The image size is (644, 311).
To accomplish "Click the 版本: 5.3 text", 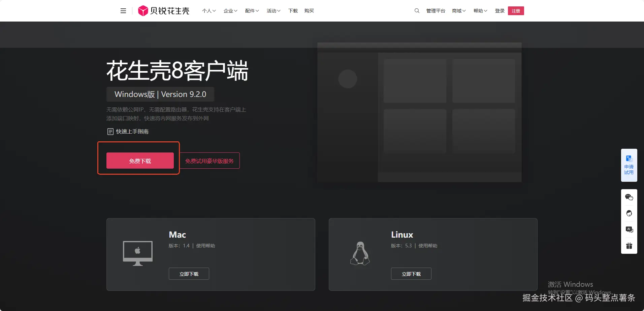I will (x=401, y=246).
